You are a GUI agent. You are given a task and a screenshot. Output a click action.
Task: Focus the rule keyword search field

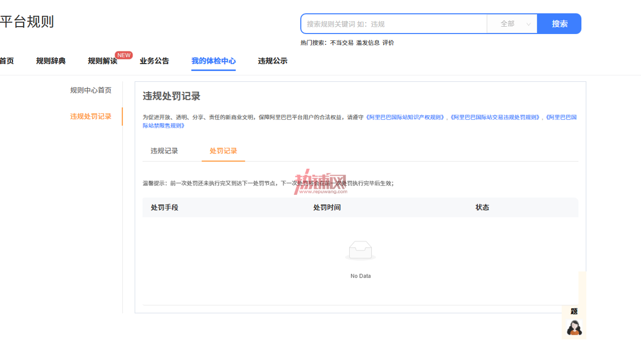(x=394, y=24)
